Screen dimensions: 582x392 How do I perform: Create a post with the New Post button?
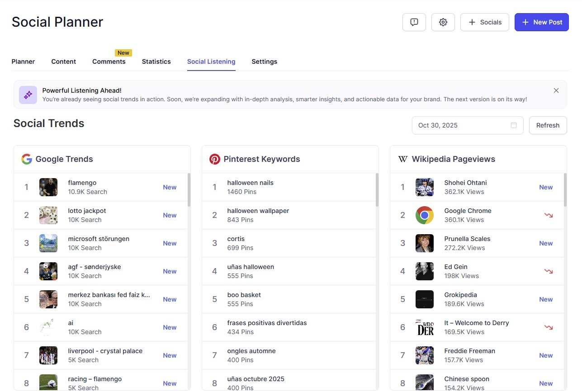click(541, 22)
